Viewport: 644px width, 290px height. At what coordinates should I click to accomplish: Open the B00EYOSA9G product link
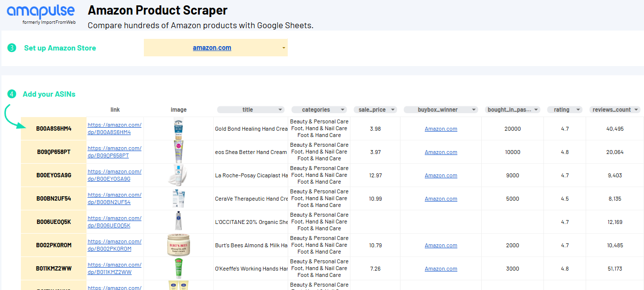[x=115, y=175]
